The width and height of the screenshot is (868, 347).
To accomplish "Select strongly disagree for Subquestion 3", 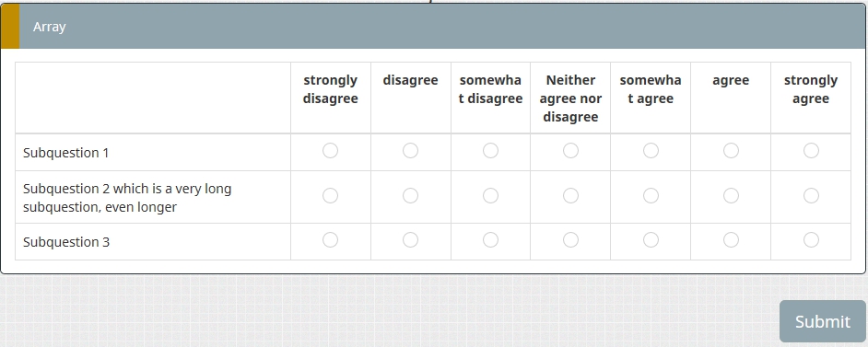I will click(330, 240).
